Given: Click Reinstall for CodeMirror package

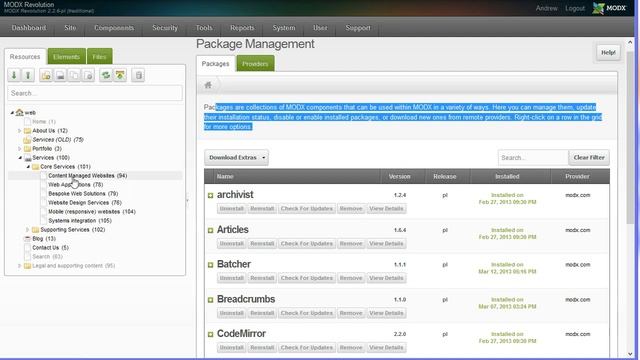Looking at the screenshot, I should pyautogui.click(x=262, y=348).
